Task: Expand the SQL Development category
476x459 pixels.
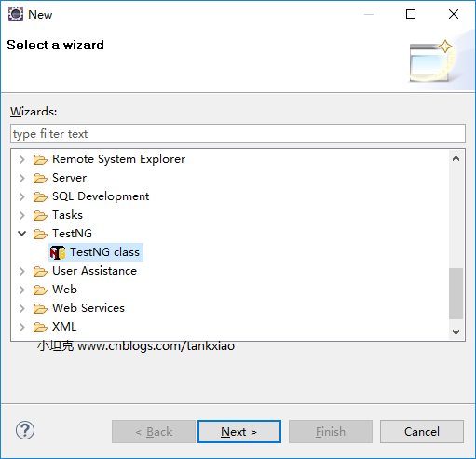Action: coord(21,196)
